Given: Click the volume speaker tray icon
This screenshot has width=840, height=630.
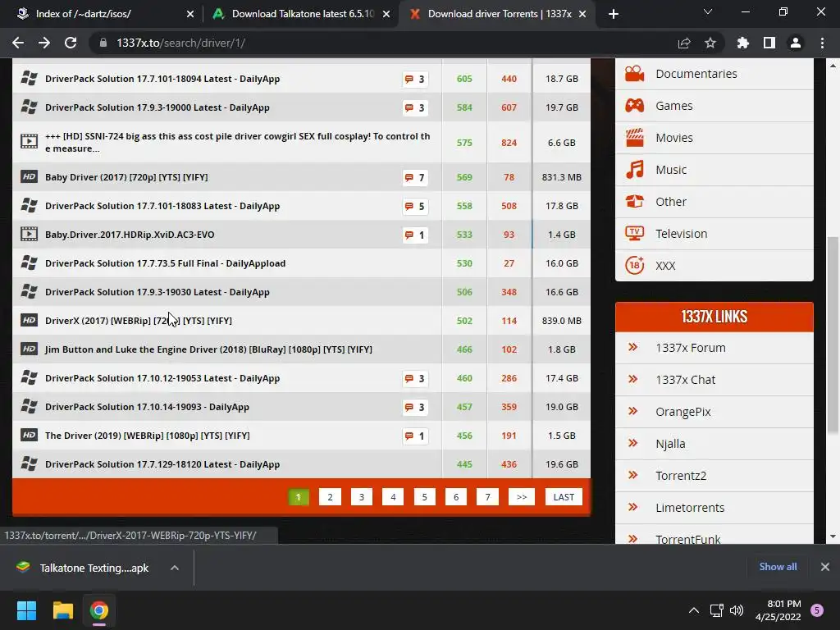Looking at the screenshot, I should tap(737, 610).
